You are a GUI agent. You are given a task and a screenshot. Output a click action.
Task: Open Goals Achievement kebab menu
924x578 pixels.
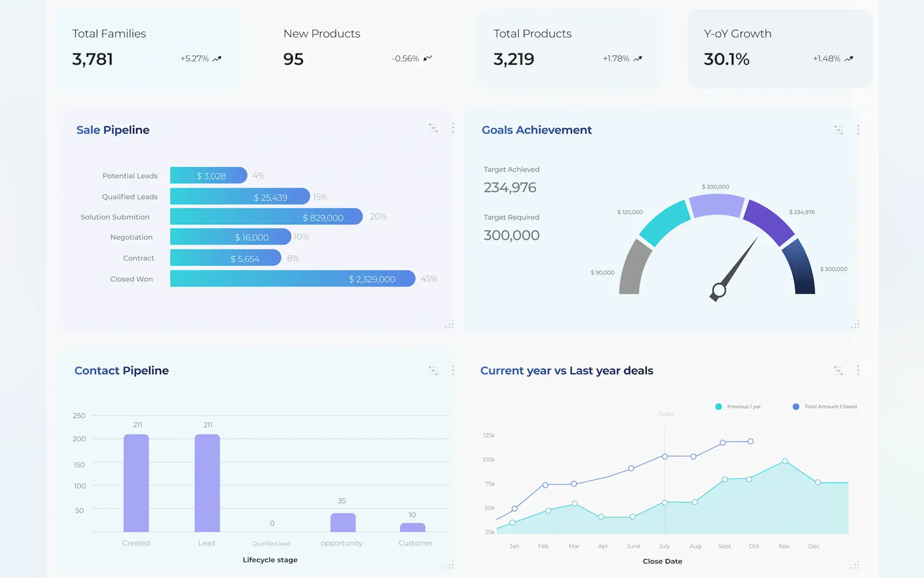click(858, 130)
